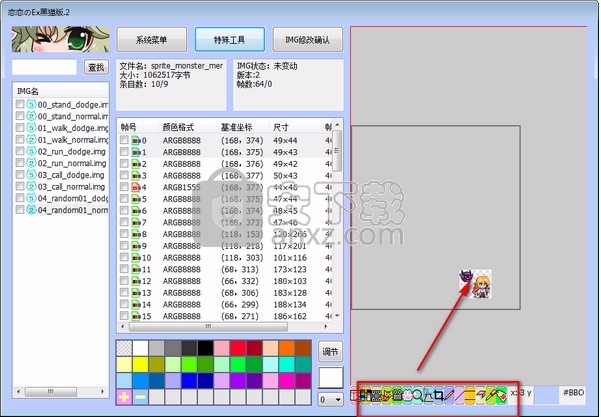The height and width of the screenshot is (417, 601).
Task: Select the eyedropper color picker tool
Action: click(491, 395)
